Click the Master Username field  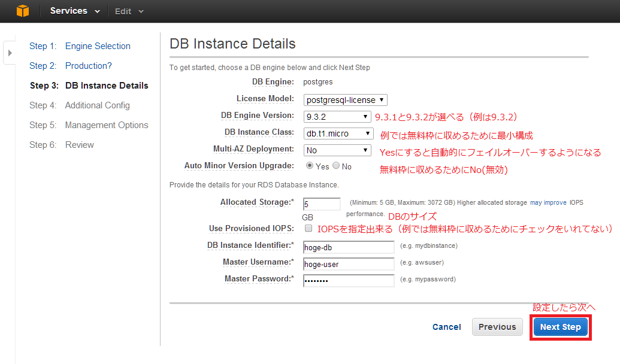click(x=349, y=264)
